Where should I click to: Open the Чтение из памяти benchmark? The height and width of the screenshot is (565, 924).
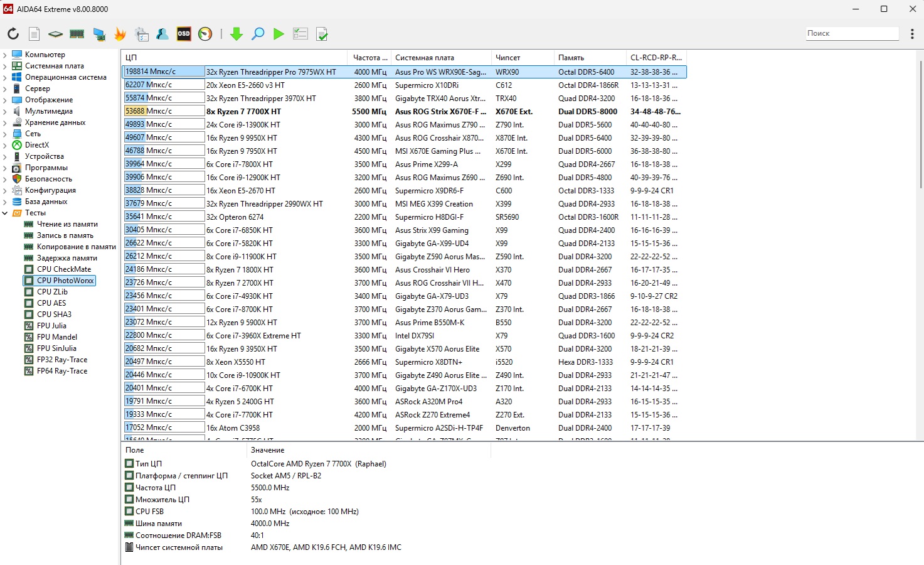click(x=67, y=224)
